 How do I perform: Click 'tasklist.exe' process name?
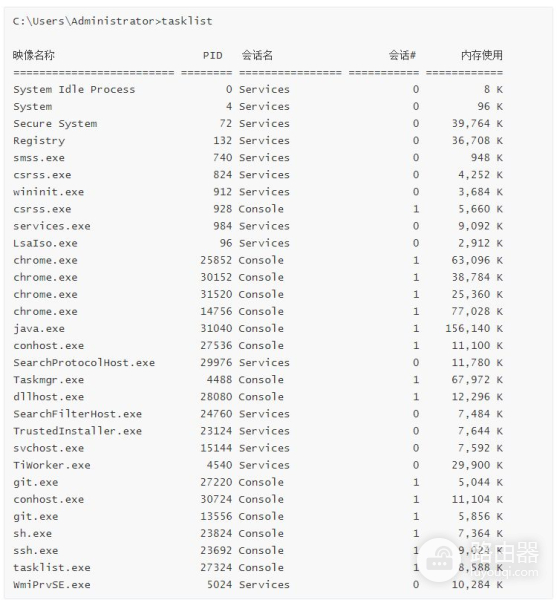tap(52, 567)
